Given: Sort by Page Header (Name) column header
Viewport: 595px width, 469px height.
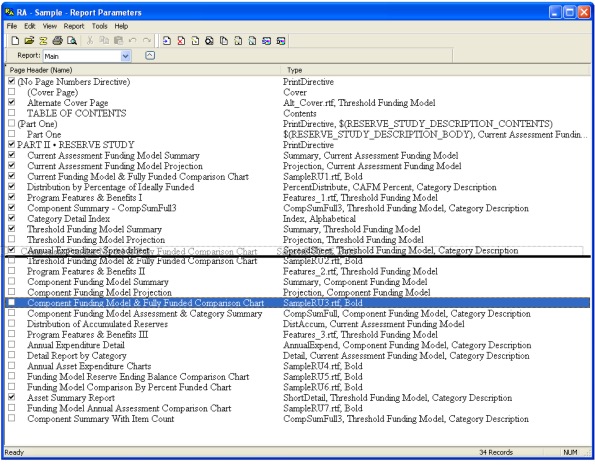Looking at the screenshot, I should click(x=143, y=70).
